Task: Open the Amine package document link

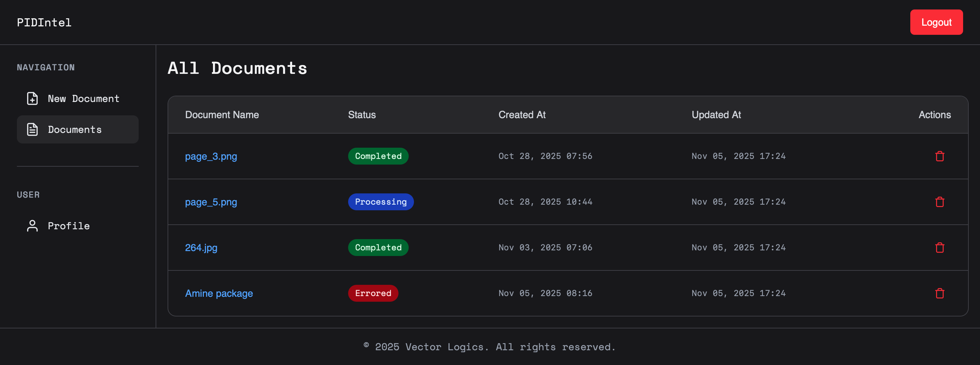Action: [219, 293]
